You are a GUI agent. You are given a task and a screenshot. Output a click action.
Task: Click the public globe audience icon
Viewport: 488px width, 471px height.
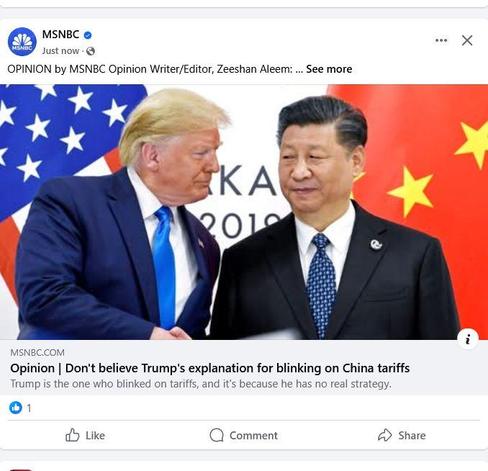click(90, 51)
